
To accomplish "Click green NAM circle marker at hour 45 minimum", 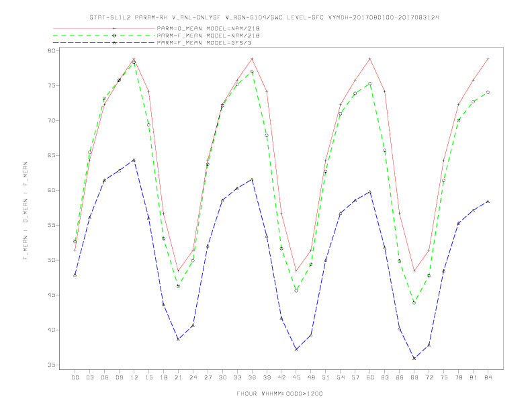I will tap(296, 291).
